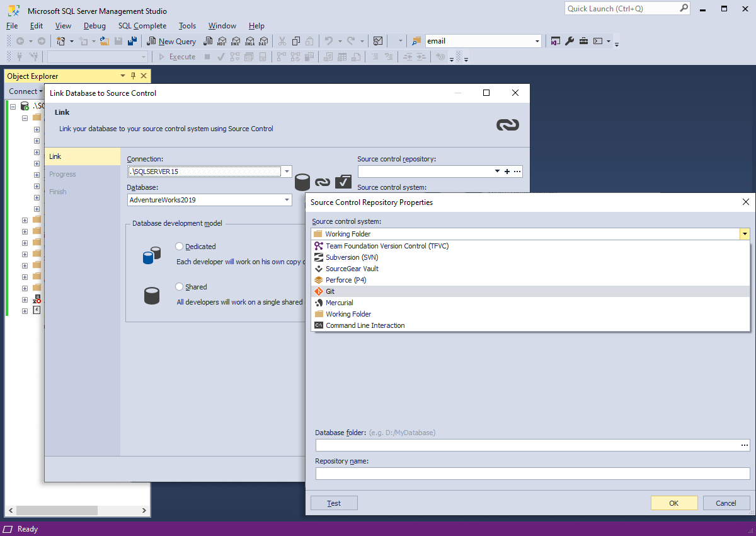Click the New XMLA Query icon
The width and height of the screenshot is (756, 536).
249,41
